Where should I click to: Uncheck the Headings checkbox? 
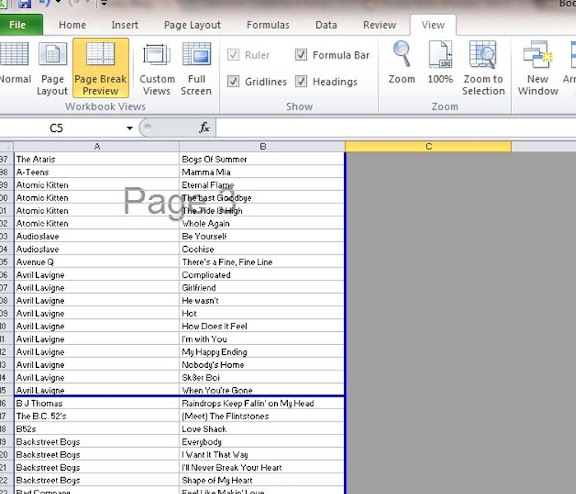pos(301,81)
